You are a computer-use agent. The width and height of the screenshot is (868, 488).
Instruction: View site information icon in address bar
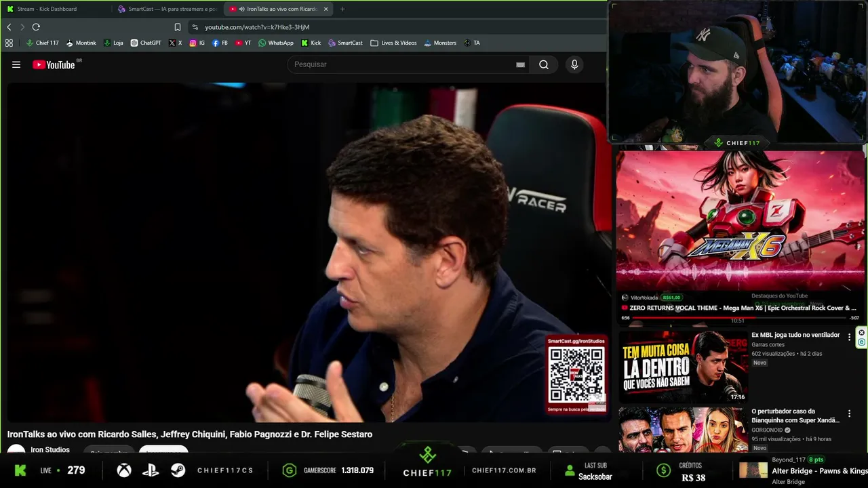[x=195, y=27]
